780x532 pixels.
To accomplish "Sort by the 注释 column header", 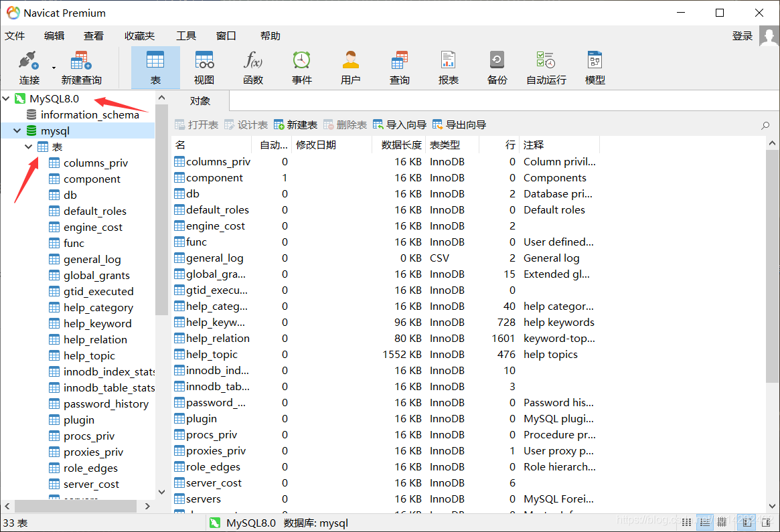I will click(559, 145).
